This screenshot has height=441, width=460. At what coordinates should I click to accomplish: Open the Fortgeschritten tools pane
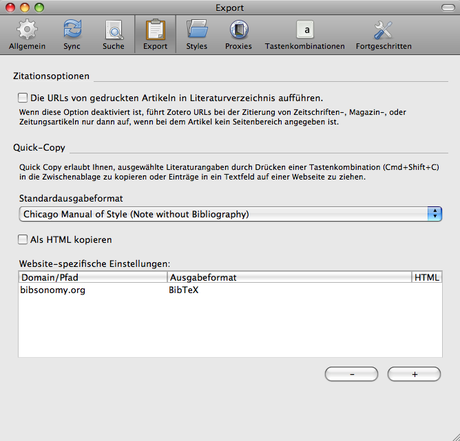point(383,35)
